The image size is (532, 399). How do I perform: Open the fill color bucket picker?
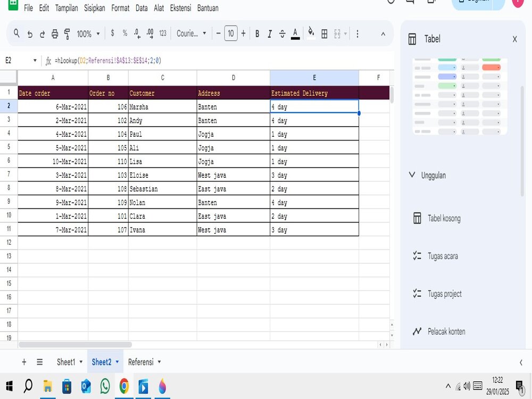311,33
